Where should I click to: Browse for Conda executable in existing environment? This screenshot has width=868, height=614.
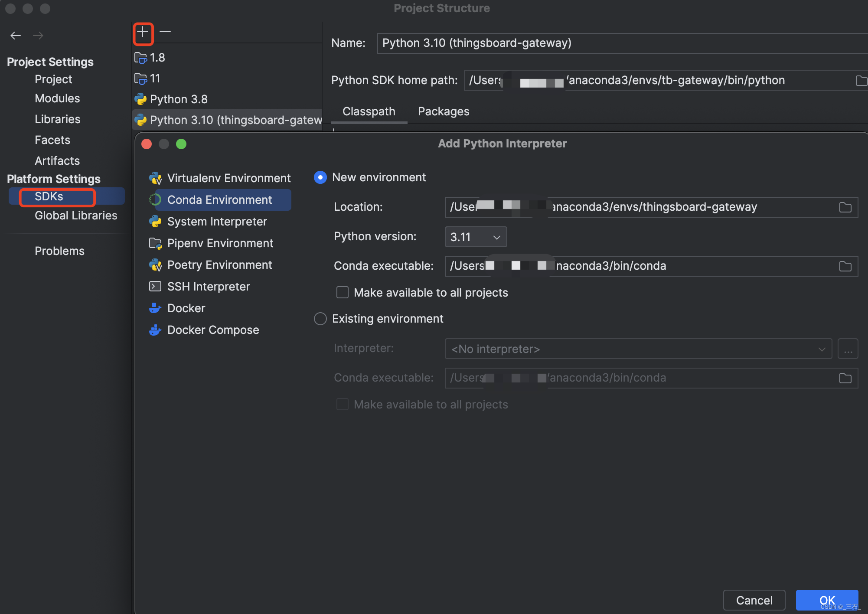pyautogui.click(x=845, y=378)
